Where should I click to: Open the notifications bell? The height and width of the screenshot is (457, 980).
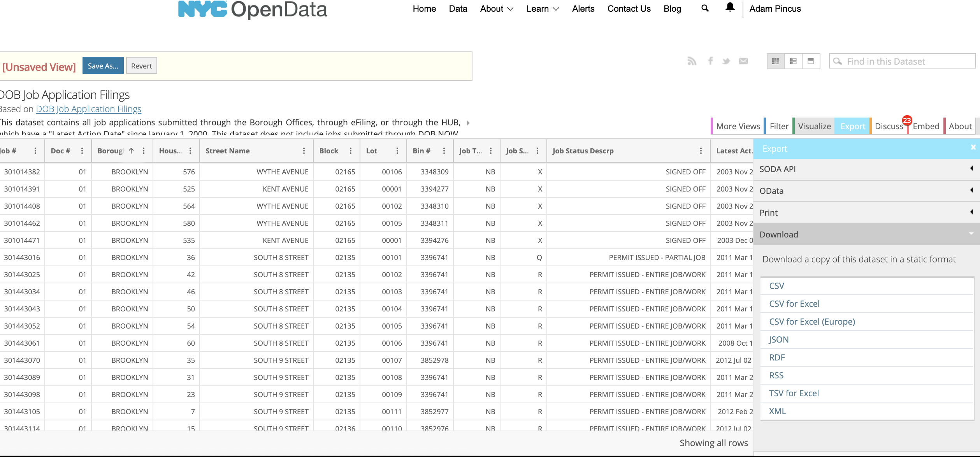730,7
